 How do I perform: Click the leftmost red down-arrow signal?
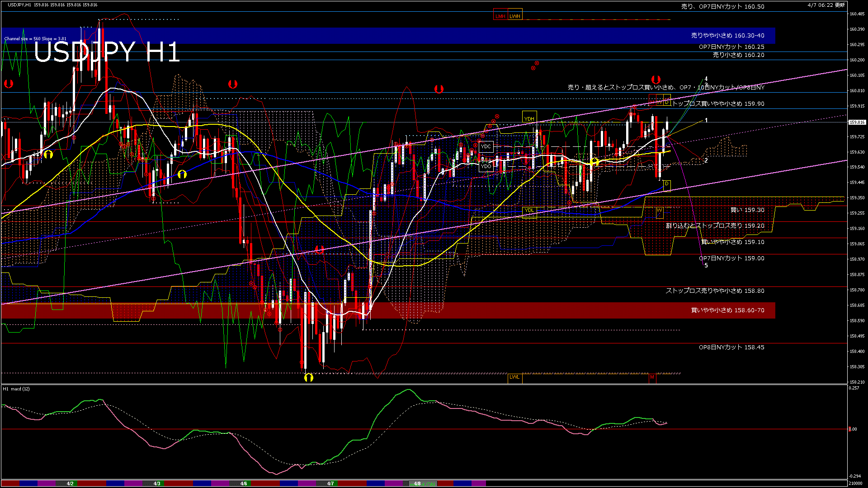pyautogui.click(x=8, y=84)
